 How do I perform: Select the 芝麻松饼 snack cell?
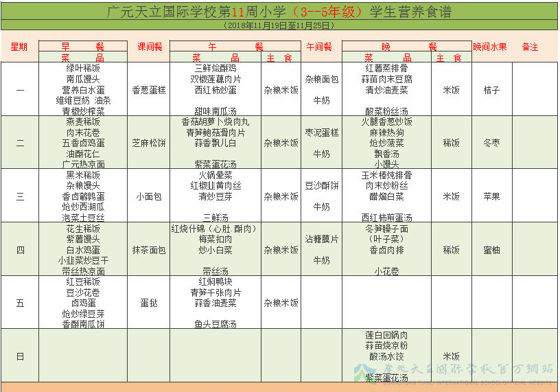point(148,143)
